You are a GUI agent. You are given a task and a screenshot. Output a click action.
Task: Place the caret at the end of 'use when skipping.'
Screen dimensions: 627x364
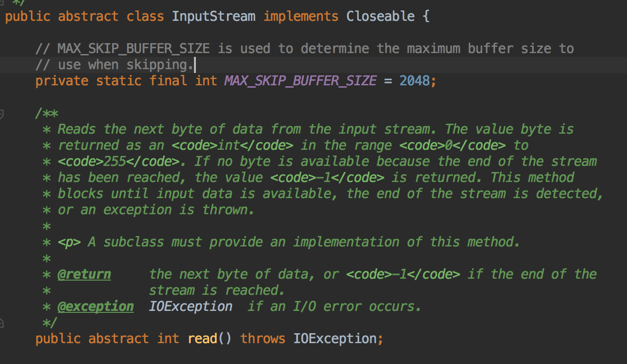point(195,64)
